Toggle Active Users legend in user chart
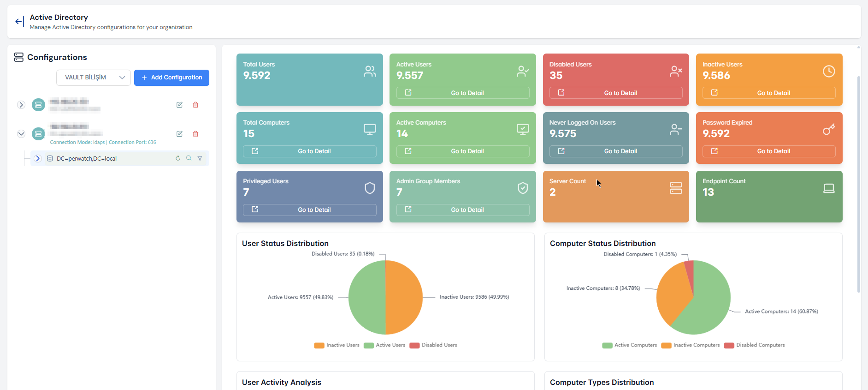Screen dimensions: 868x390 [384, 345]
